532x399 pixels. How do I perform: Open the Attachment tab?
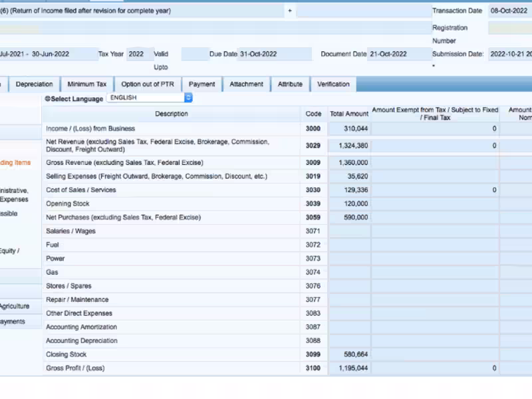[246, 84]
